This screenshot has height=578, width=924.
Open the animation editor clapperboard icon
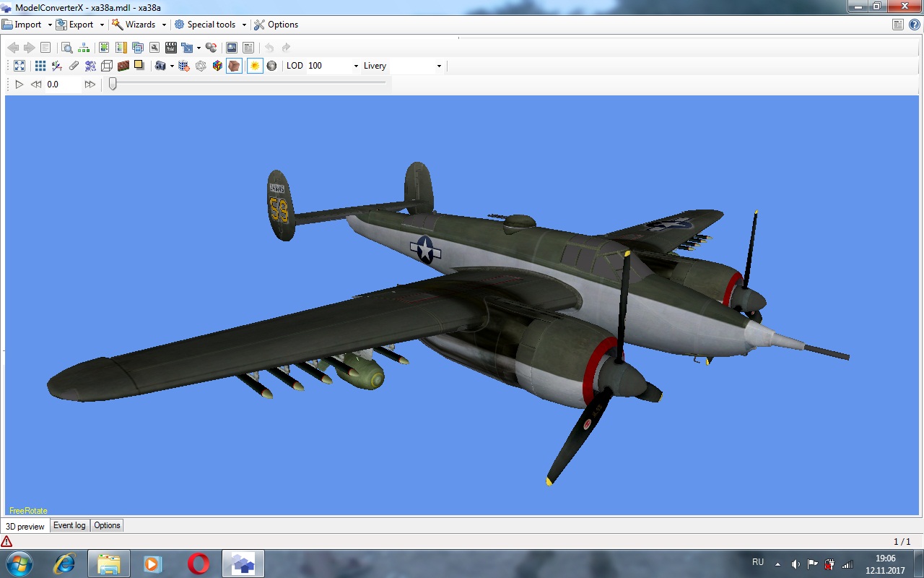(171, 48)
